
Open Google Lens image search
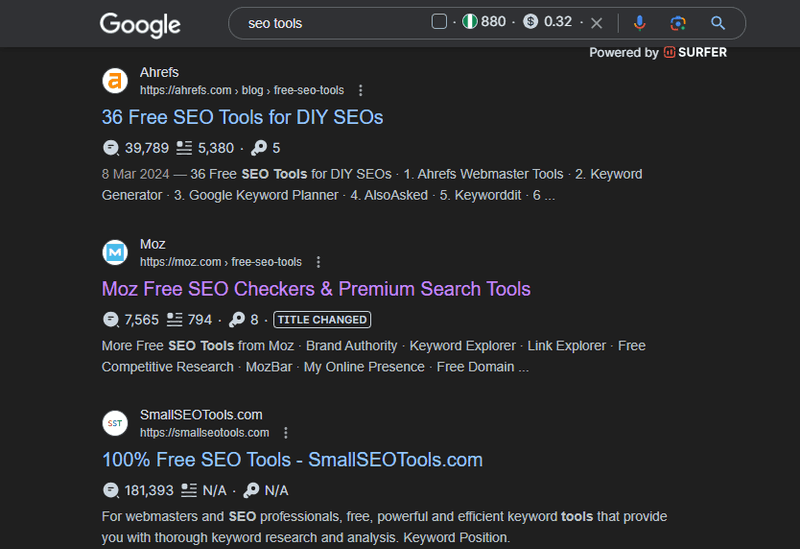pyautogui.click(x=678, y=23)
